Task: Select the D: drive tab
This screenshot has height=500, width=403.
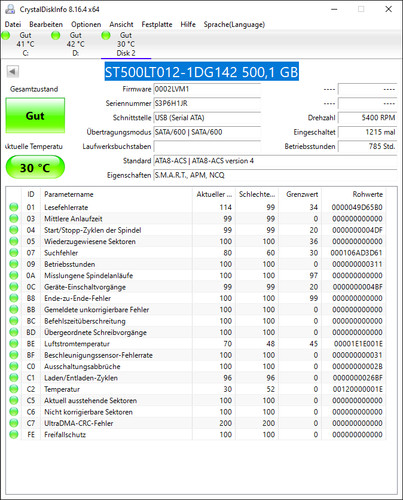Action: [76, 44]
